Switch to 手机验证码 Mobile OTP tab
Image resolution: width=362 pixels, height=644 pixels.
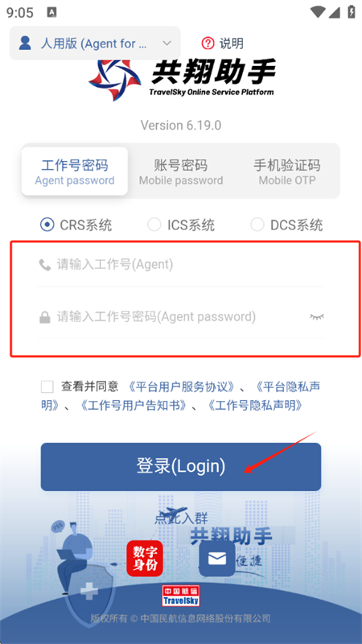(x=287, y=171)
